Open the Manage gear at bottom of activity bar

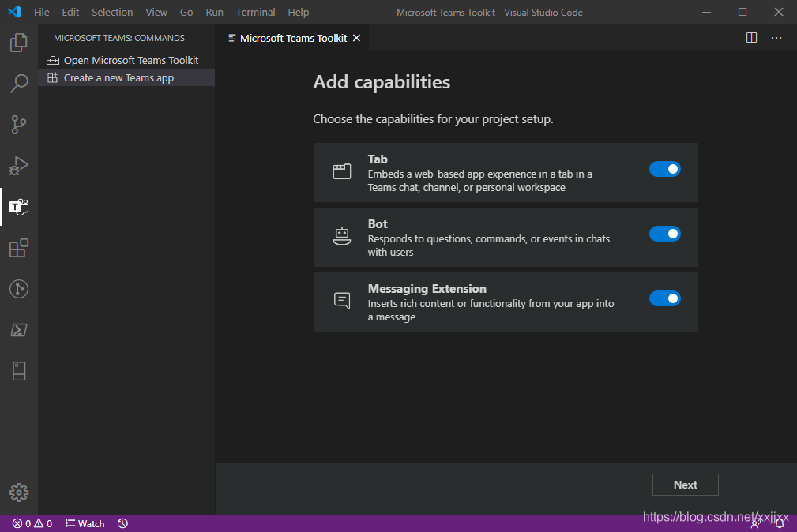click(19, 493)
